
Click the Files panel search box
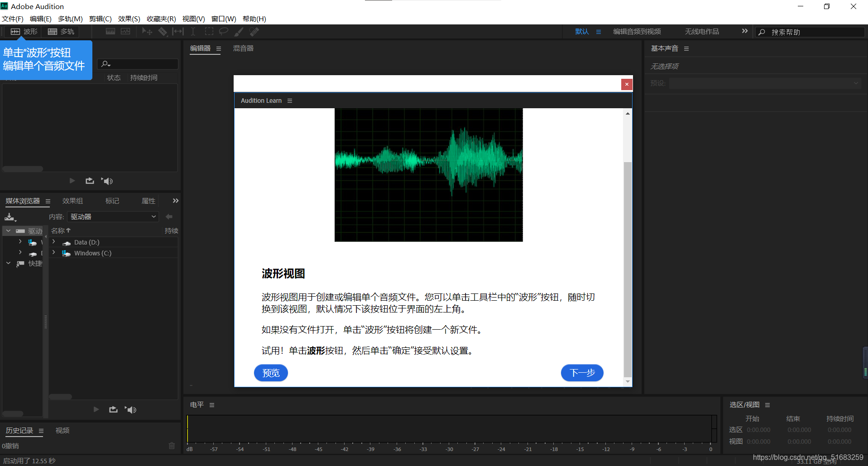click(138, 64)
